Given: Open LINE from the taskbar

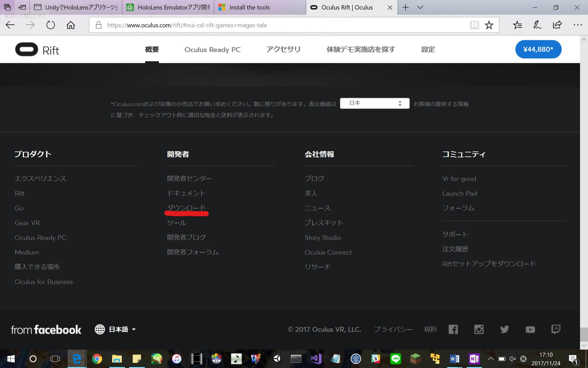Looking at the screenshot, I should [x=396, y=359].
